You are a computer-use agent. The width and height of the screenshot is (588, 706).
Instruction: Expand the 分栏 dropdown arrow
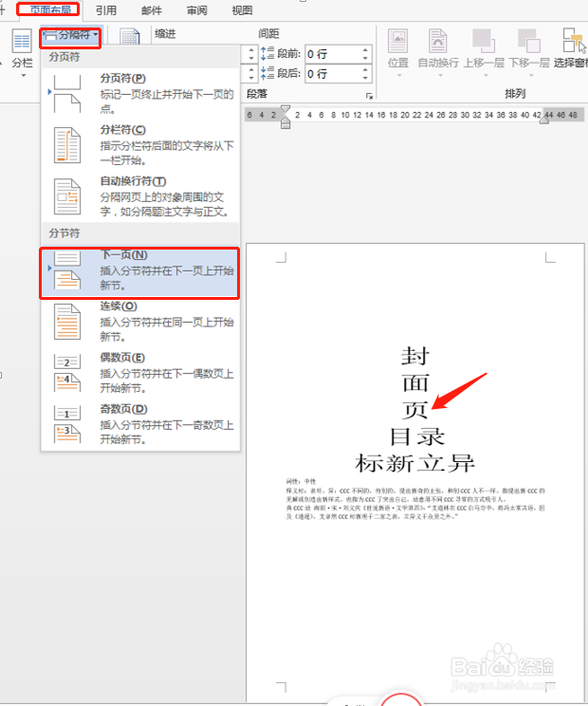click(23, 76)
